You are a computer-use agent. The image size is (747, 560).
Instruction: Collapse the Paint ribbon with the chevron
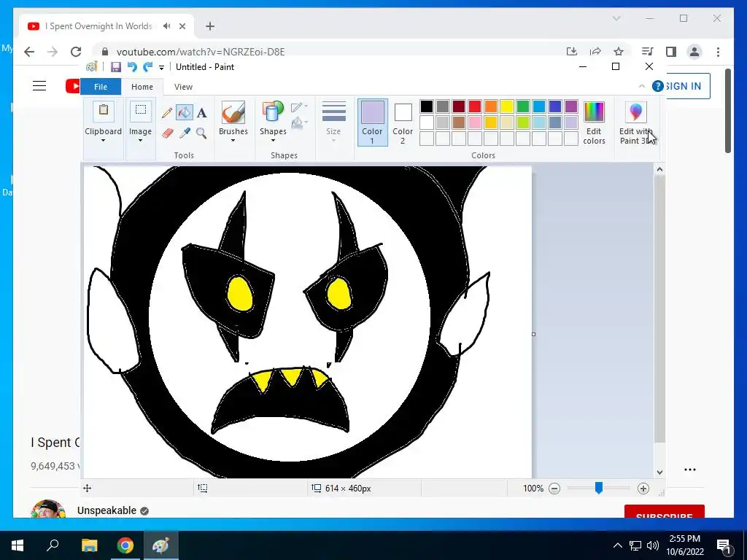tap(642, 86)
